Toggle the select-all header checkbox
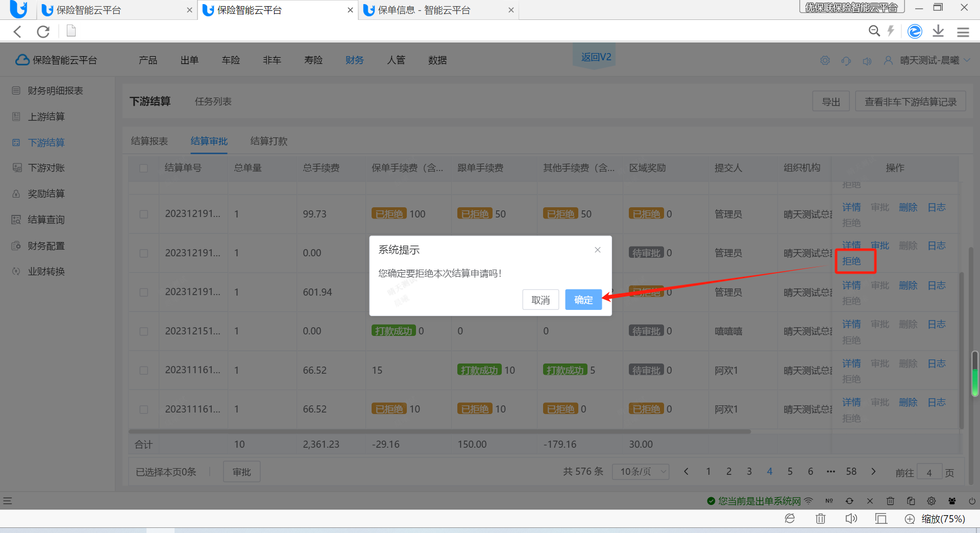 point(144,168)
